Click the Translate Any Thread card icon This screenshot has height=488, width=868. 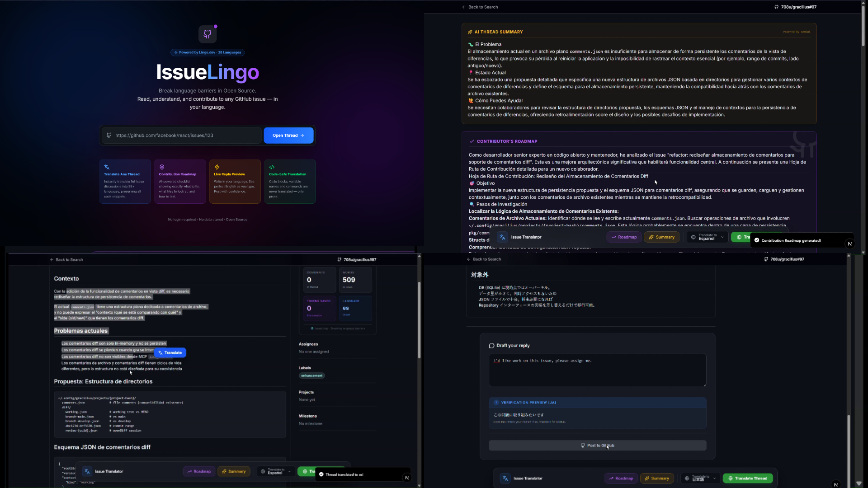pyautogui.click(x=107, y=167)
